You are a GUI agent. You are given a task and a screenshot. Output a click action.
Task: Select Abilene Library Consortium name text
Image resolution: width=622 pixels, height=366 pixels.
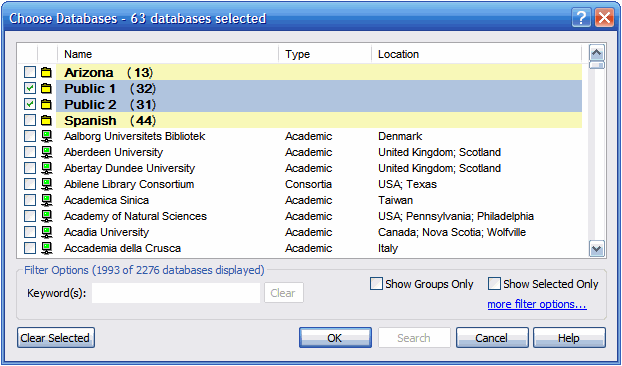pos(129,184)
